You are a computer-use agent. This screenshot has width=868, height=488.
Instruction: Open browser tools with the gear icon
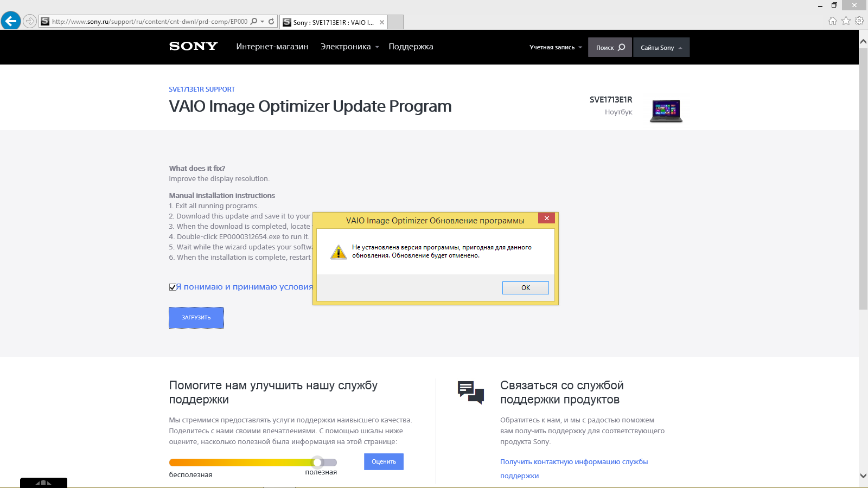(859, 21)
